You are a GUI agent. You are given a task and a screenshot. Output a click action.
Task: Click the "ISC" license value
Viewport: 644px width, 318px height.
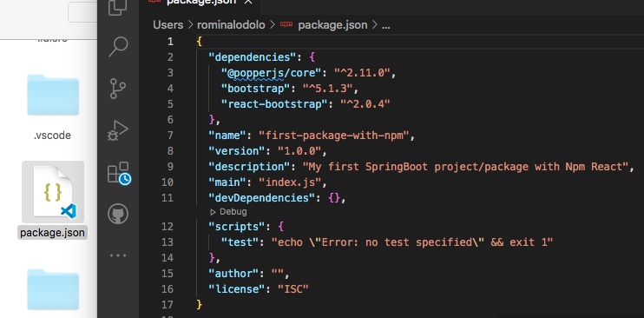pyautogui.click(x=293, y=289)
